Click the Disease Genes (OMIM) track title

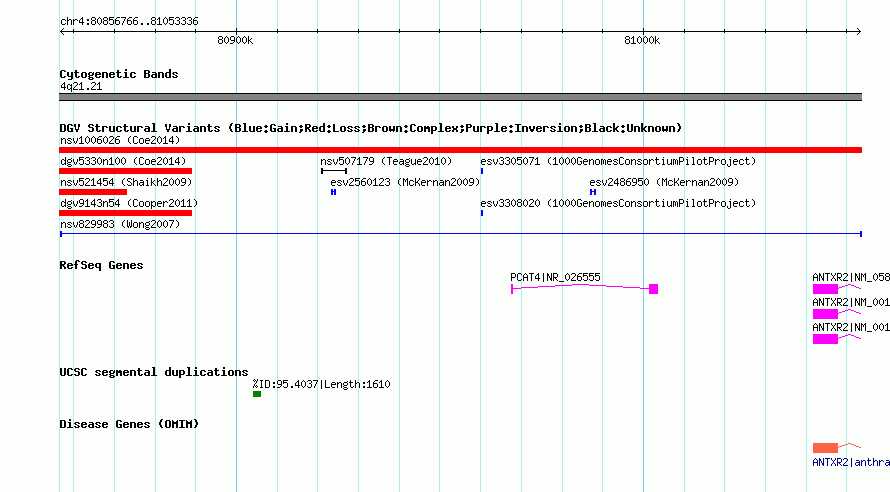(x=129, y=424)
